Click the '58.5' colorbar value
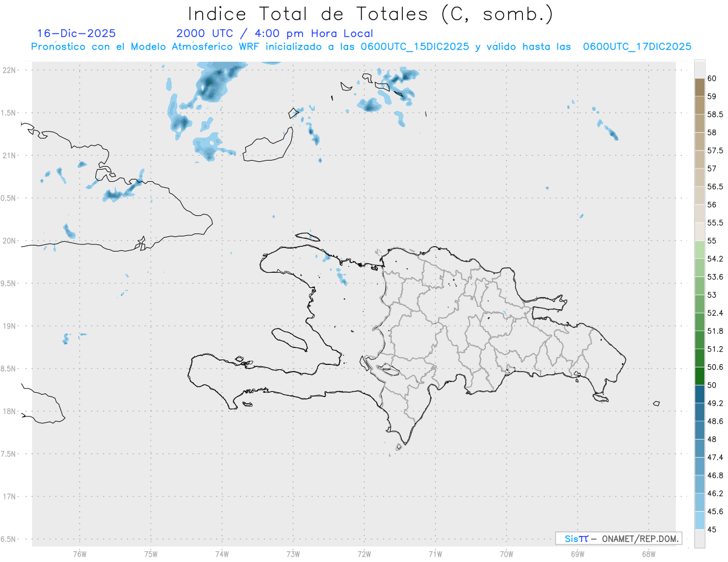Screen dimensions: 728x562 tap(715, 115)
